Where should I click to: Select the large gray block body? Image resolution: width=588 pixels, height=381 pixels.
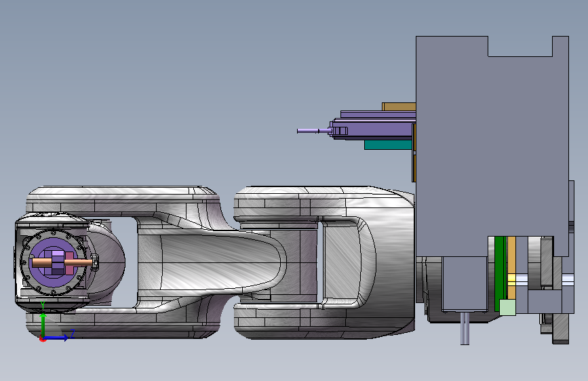(492, 146)
